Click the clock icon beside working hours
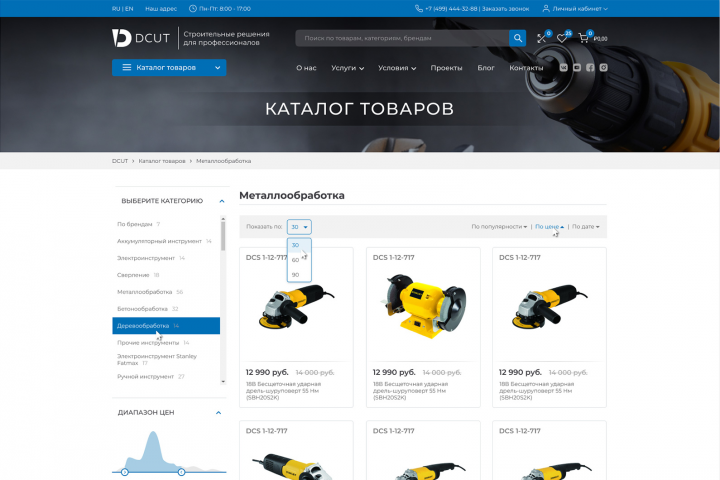720x480 pixels. click(193, 8)
